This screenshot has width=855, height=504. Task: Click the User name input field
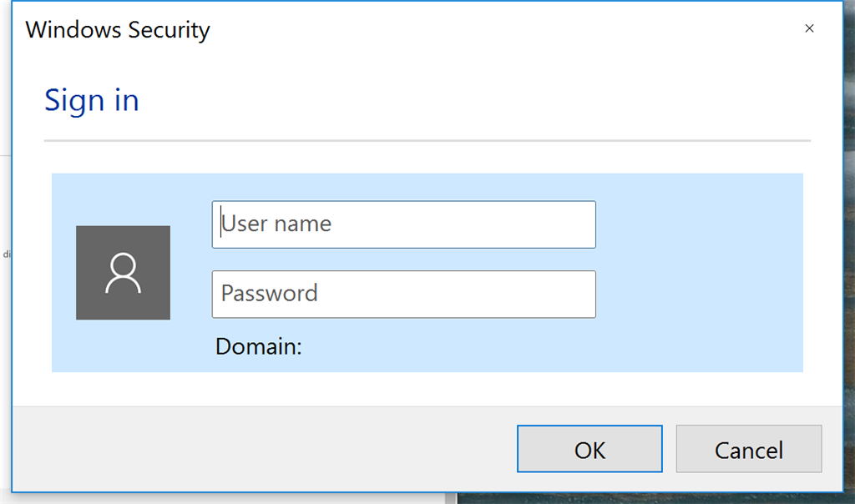click(403, 224)
